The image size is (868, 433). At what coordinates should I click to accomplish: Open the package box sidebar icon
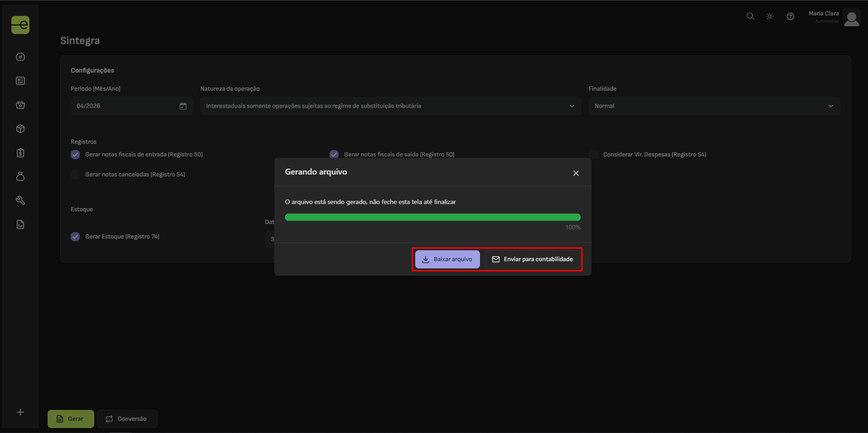point(20,129)
